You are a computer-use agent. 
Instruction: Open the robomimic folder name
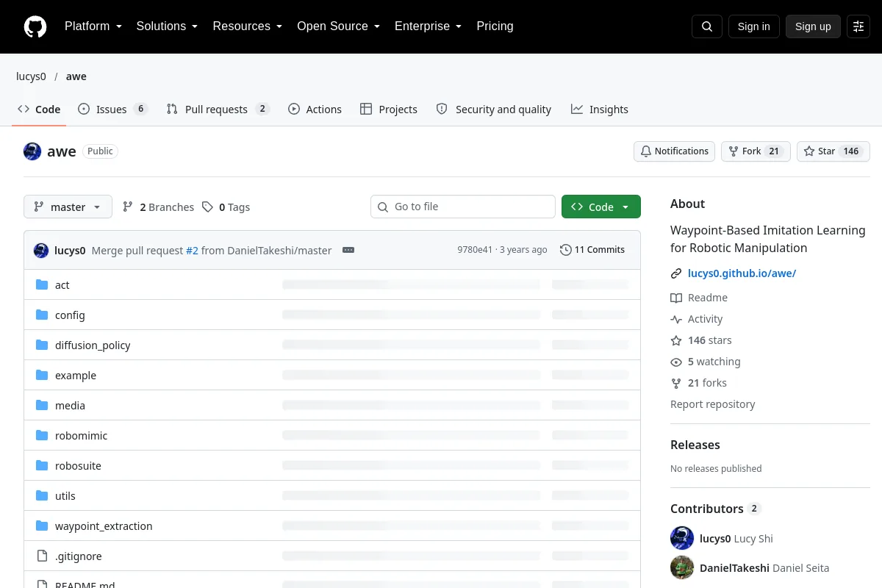pos(81,436)
